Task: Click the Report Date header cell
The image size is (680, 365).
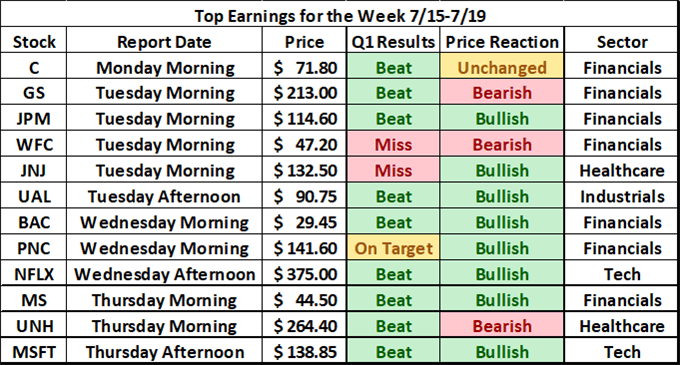Action: point(164,42)
